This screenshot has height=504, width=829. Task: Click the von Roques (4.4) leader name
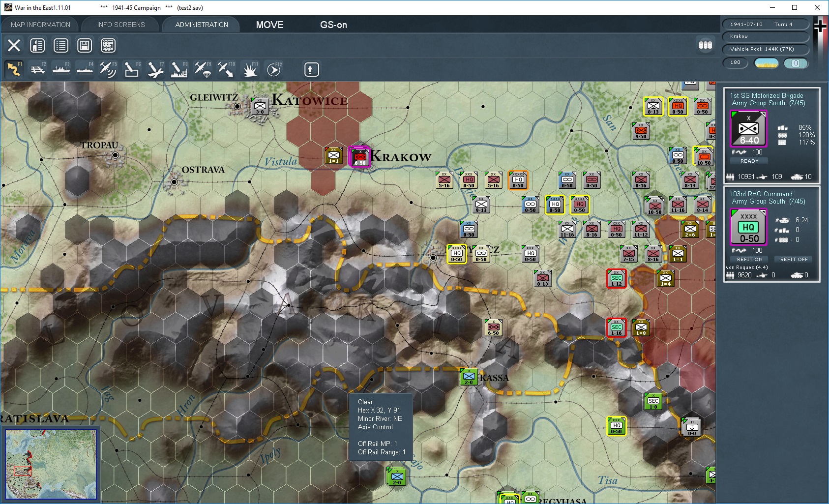pyautogui.click(x=746, y=267)
